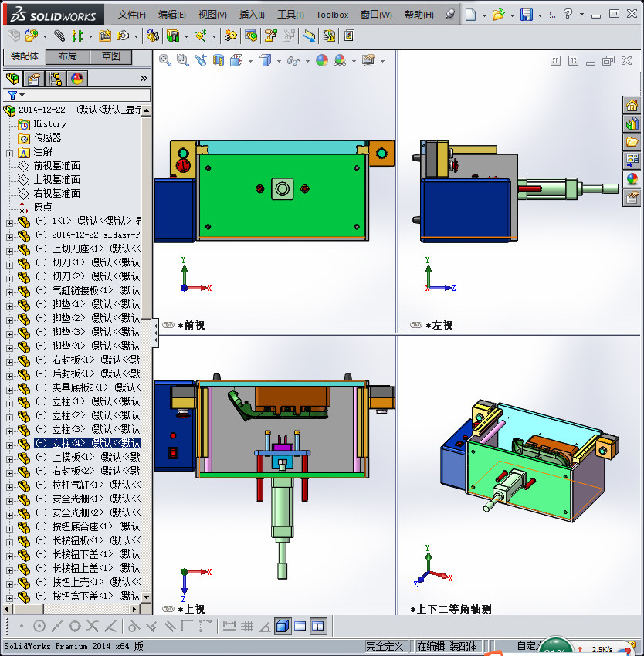The width and height of the screenshot is (644, 656).
Task: Expand the 安全光栅<1> component node
Action: tap(9, 500)
